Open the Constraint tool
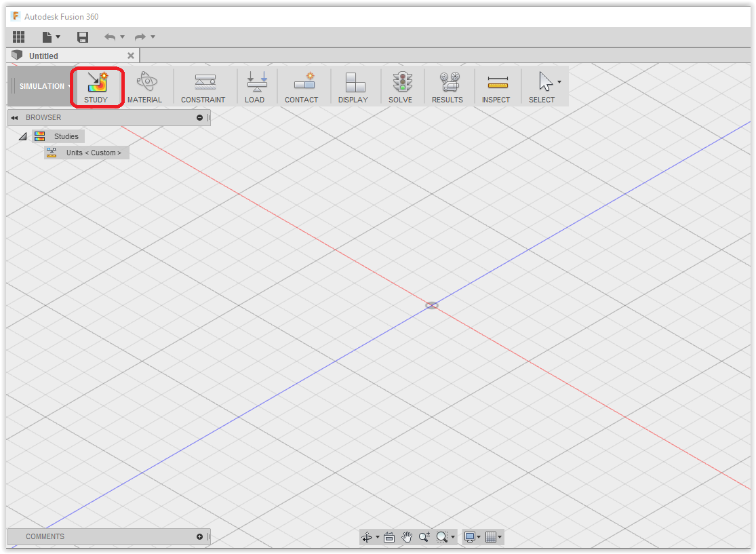The image size is (756, 554). 203,86
